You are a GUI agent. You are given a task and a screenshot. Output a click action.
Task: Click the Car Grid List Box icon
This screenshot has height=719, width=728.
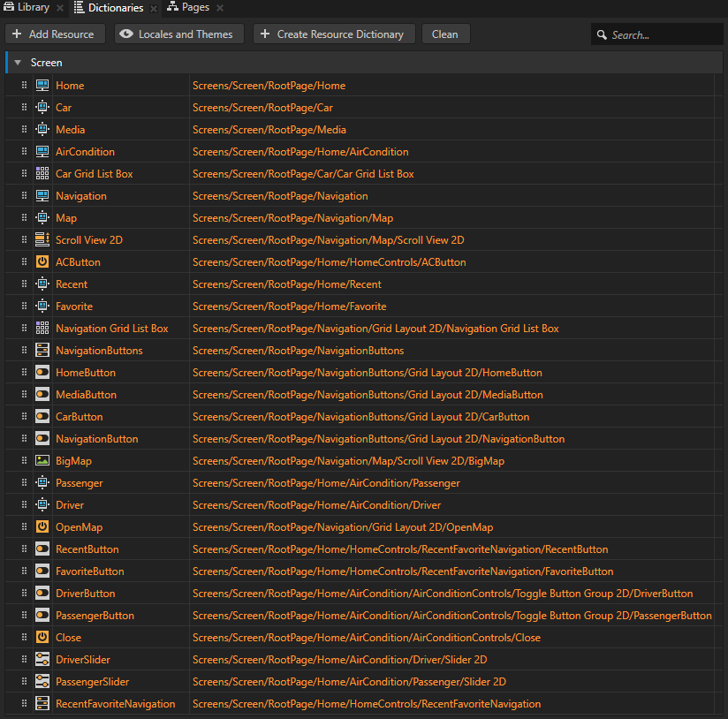point(42,174)
